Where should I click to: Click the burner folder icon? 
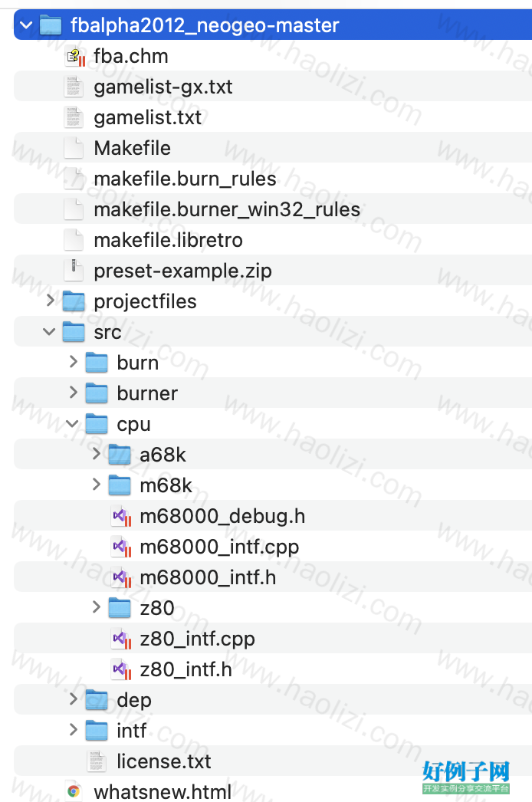[x=97, y=393]
